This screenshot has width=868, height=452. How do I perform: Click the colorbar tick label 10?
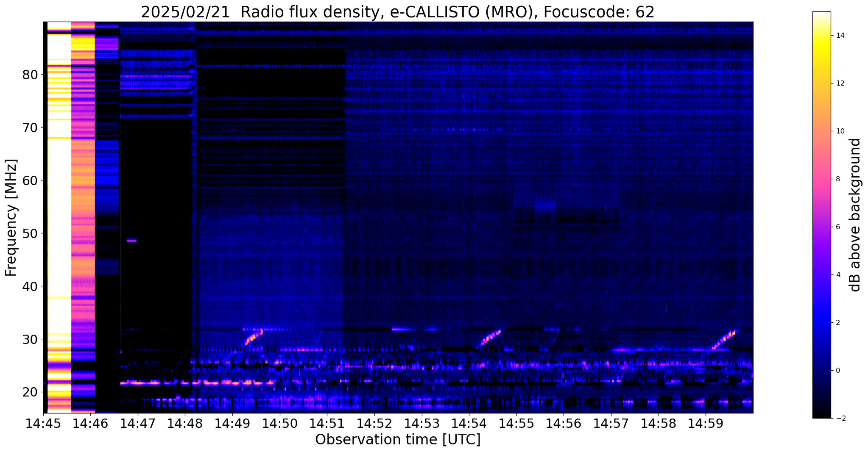(x=840, y=131)
